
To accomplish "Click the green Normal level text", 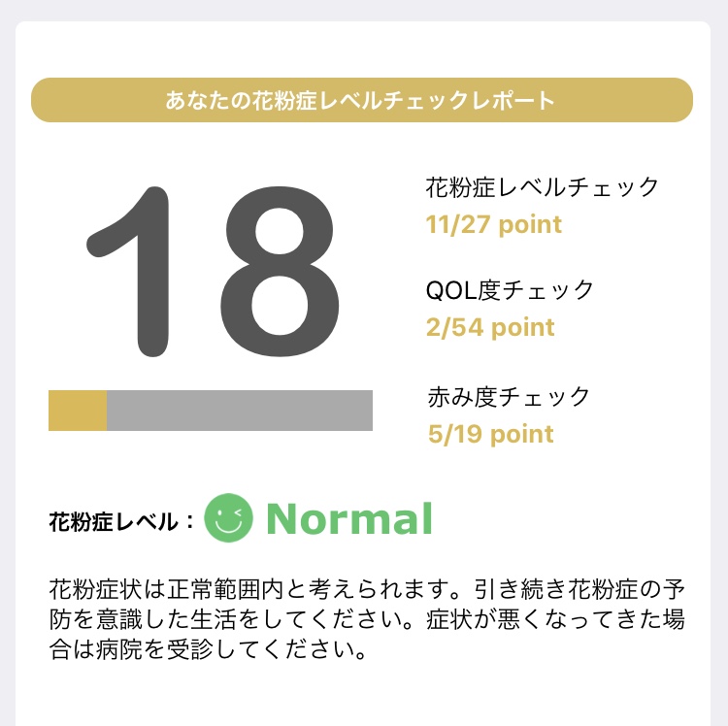I will tap(349, 518).
